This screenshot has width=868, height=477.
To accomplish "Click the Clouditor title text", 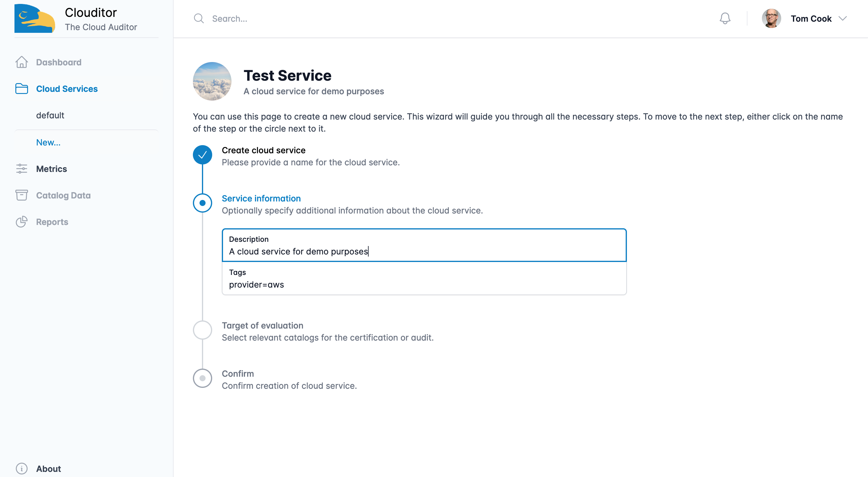I will point(91,12).
